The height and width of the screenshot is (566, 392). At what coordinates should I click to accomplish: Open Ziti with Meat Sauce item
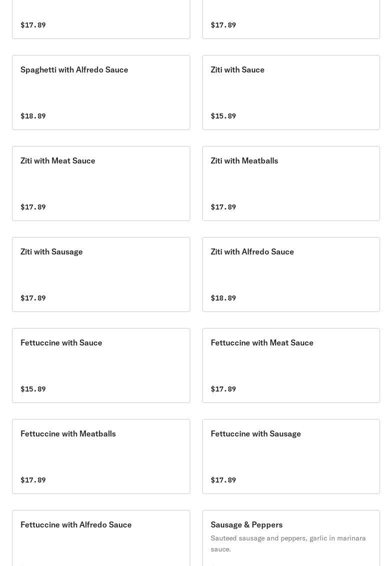point(101,183)
